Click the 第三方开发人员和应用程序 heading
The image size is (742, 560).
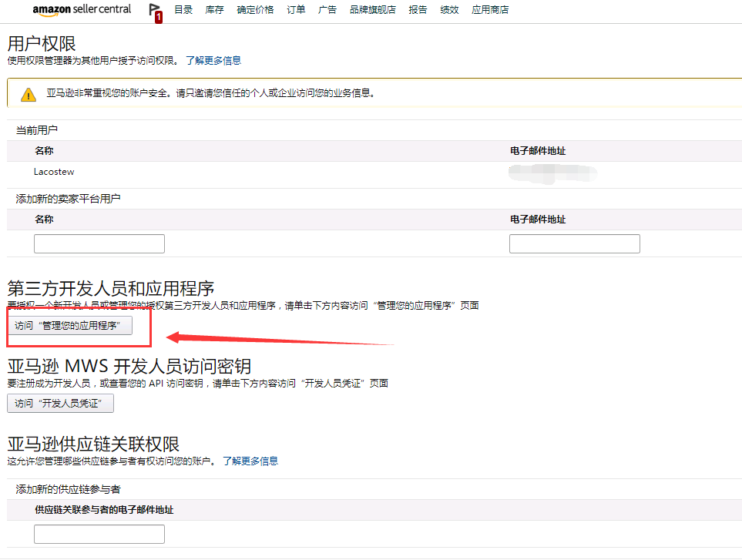[x=111, y=288]
